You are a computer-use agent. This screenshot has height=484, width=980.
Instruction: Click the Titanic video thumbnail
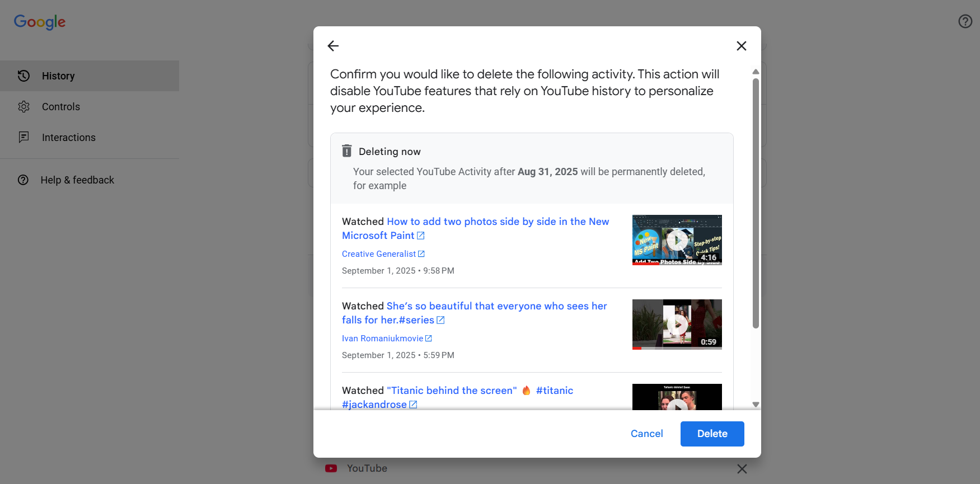pos(677,397)
